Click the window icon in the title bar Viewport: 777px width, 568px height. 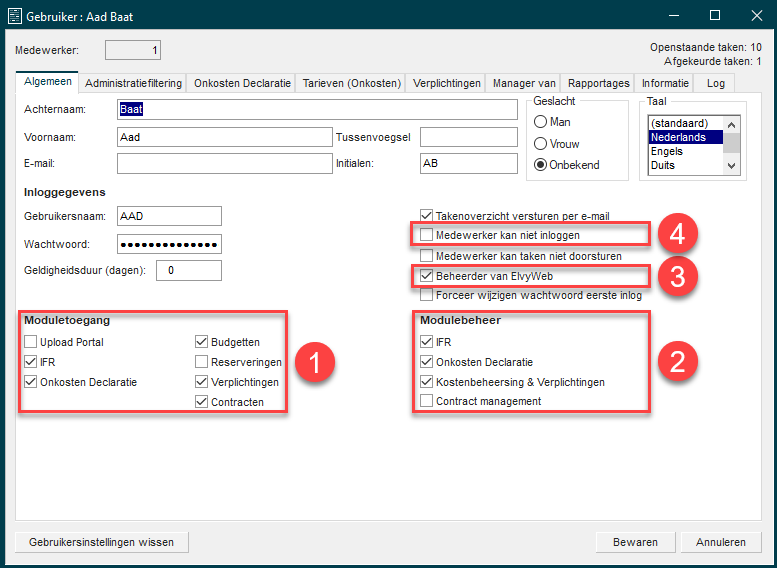[16, 16]
